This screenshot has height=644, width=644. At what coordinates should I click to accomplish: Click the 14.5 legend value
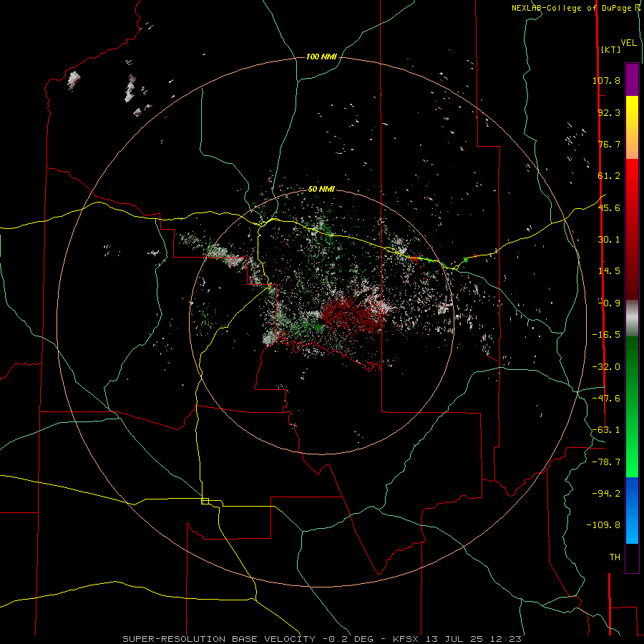(609, 271)
